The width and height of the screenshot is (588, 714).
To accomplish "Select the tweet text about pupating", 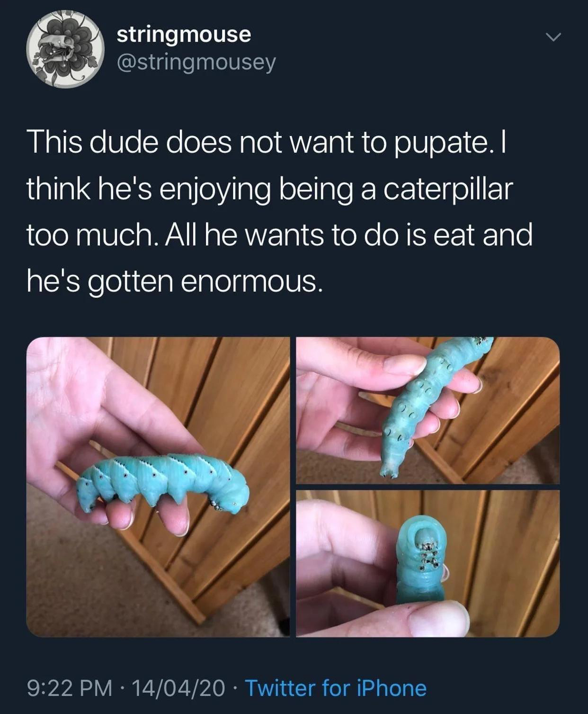I will (x=279, y=211).
